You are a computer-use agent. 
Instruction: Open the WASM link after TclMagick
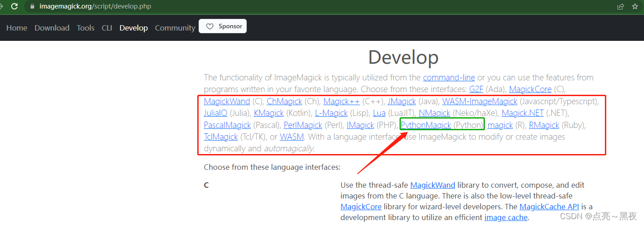[292, 137]
